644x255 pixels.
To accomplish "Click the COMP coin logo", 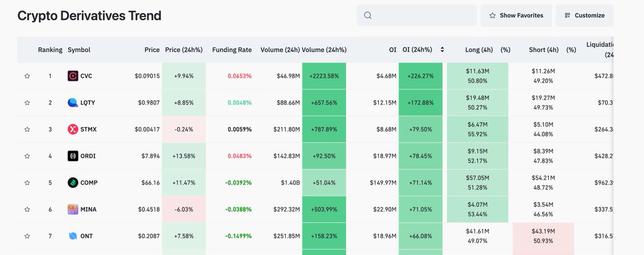I will pos(73,183).
